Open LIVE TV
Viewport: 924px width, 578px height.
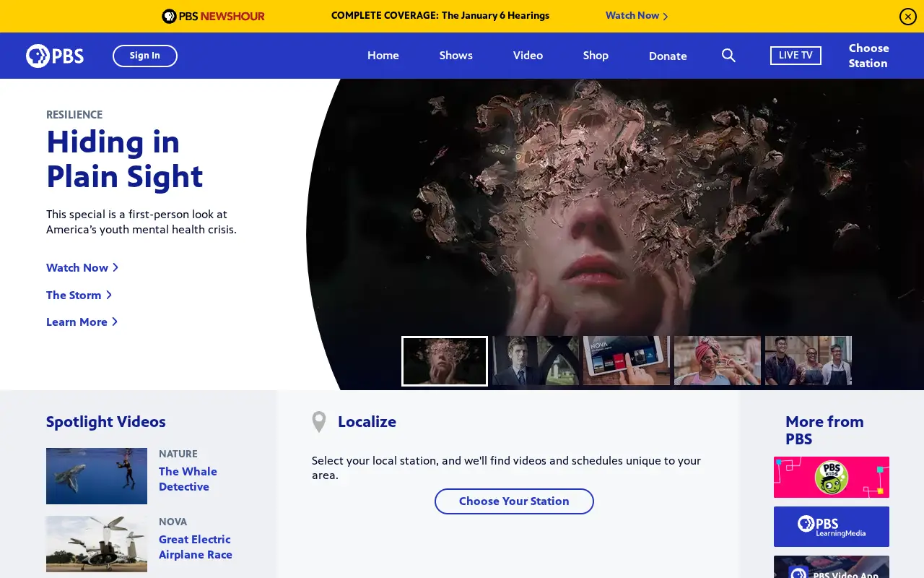[x=796, y=56]
